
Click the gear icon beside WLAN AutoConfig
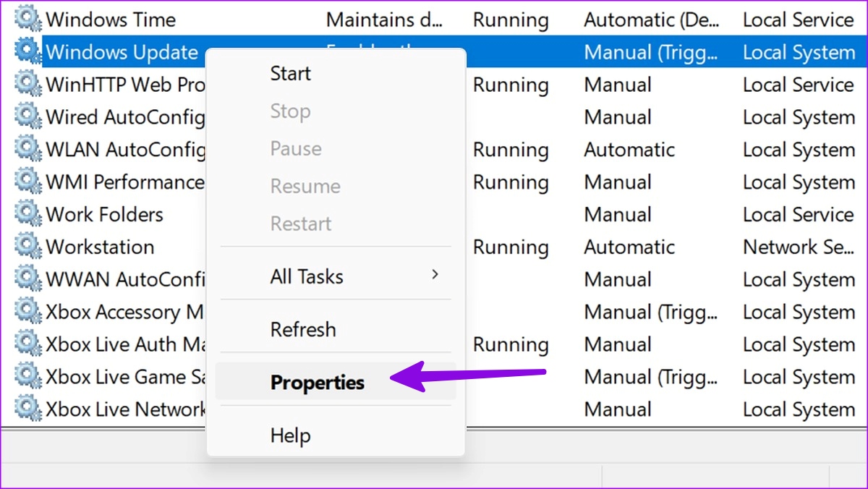[x=28, y=149]
